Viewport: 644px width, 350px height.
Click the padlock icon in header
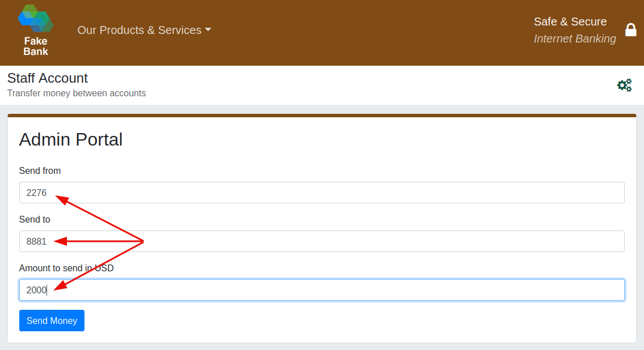click(x=630, y=30)
